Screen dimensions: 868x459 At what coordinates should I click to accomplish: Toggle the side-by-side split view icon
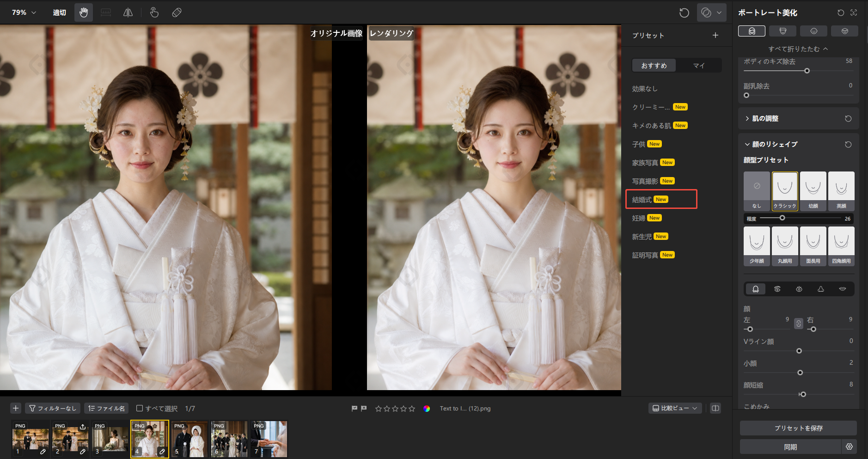click(715, 408)
